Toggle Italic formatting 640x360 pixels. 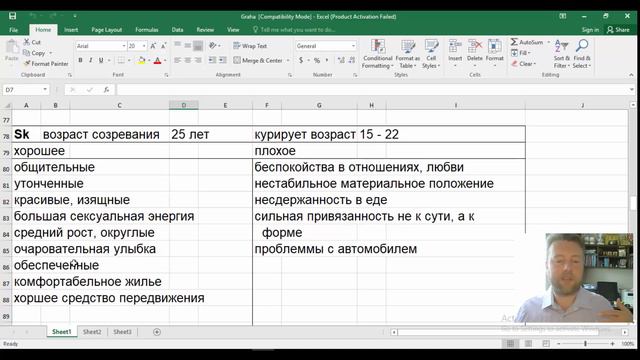(x=91, y=60)
